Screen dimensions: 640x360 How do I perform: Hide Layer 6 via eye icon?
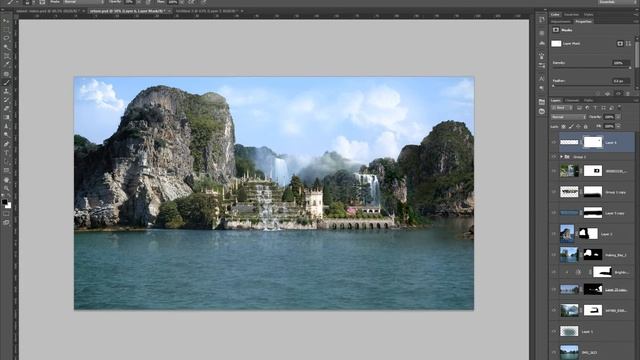coord(554,142)
